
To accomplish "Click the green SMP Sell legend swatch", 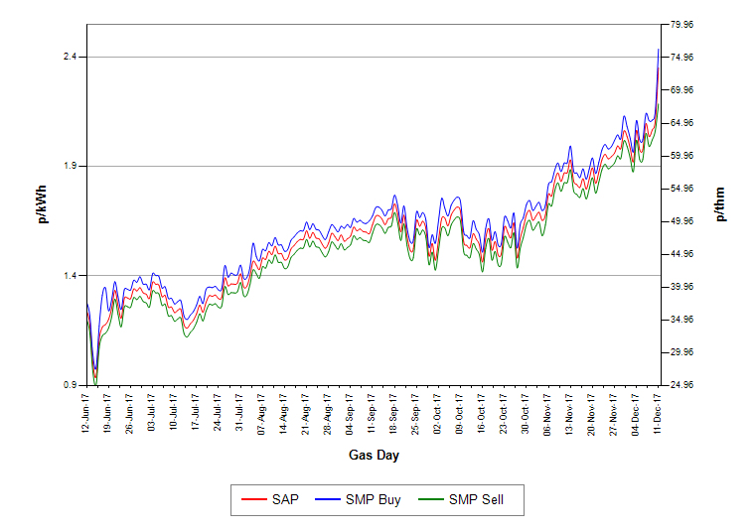I will [x=431, y=500].
